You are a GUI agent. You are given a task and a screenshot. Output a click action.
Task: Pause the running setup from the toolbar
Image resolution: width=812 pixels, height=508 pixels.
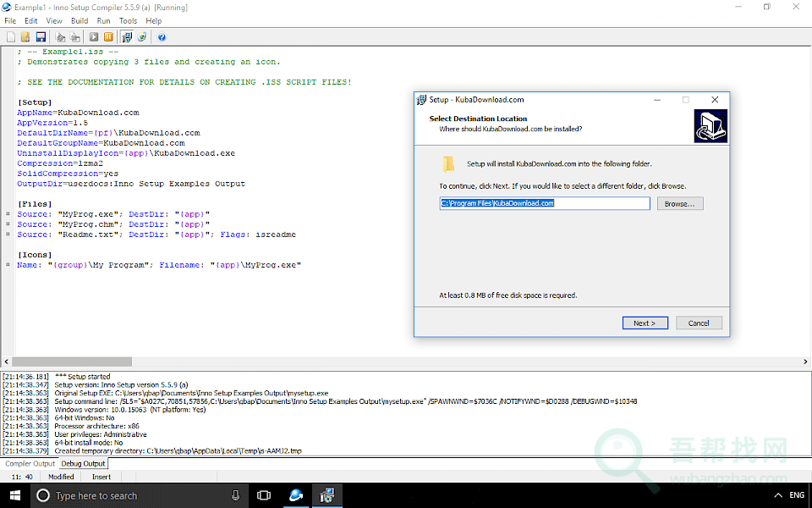(x=108, y=37)
